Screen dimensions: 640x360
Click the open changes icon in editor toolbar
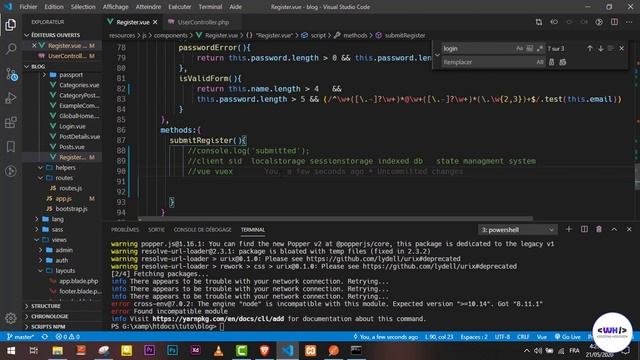[x=539, y=22]
